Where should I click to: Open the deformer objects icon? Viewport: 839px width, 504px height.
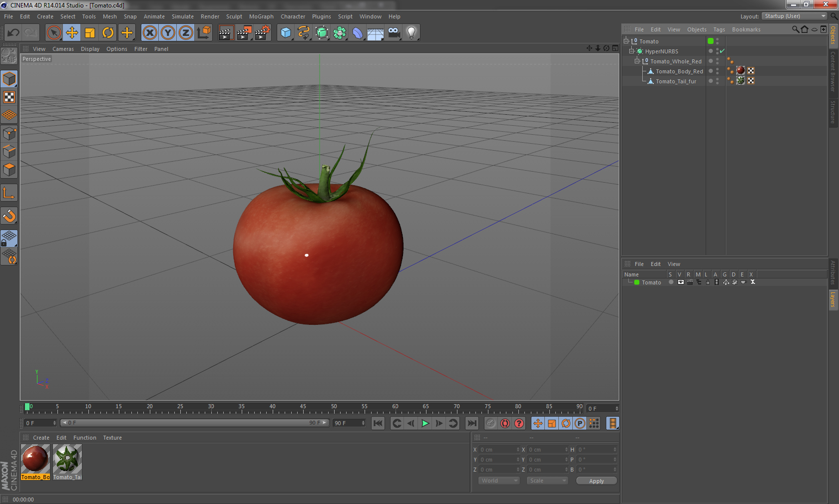click(358, 33)
